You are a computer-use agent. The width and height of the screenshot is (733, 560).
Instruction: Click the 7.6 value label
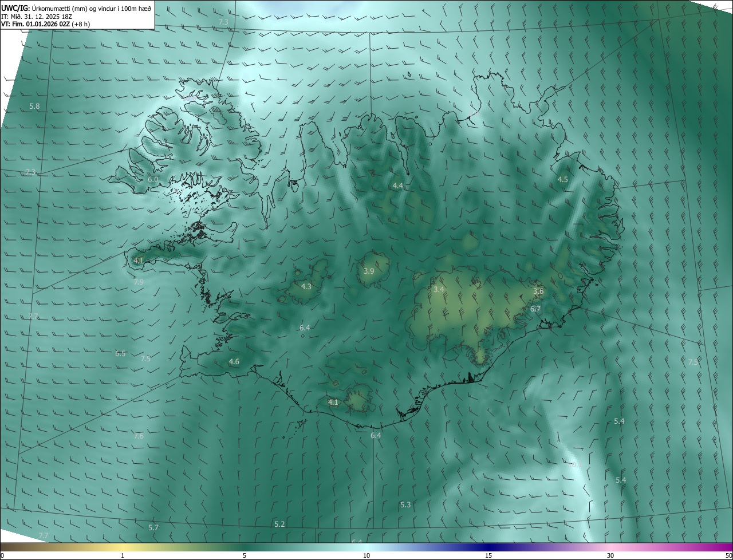(x=139, y=436)
